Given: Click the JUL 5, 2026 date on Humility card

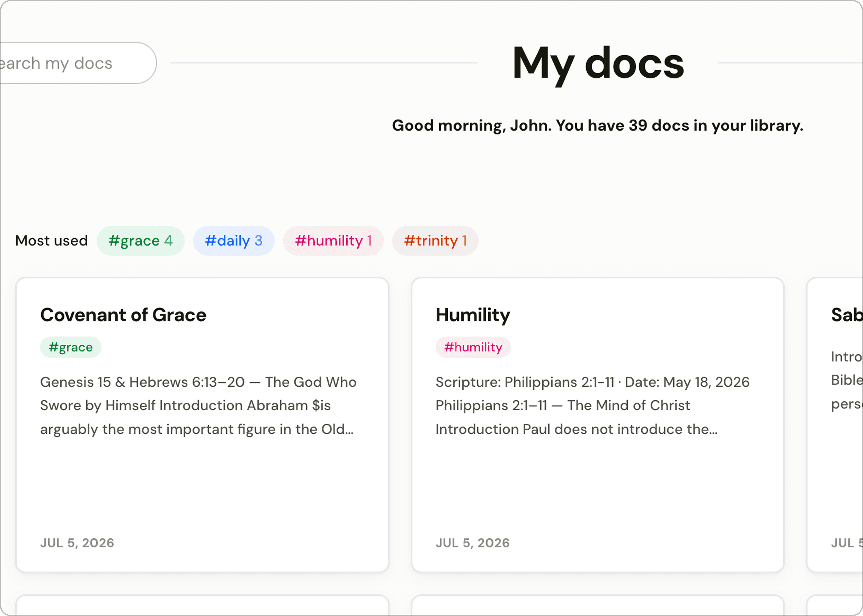Looking at the screenshot, I should [x=472, y=543].
